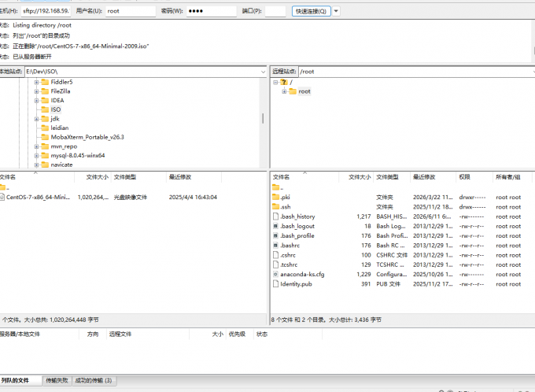Click the .bash_profile file icon
This screenshot has width=535, height=392.
(x=275, y=235)
